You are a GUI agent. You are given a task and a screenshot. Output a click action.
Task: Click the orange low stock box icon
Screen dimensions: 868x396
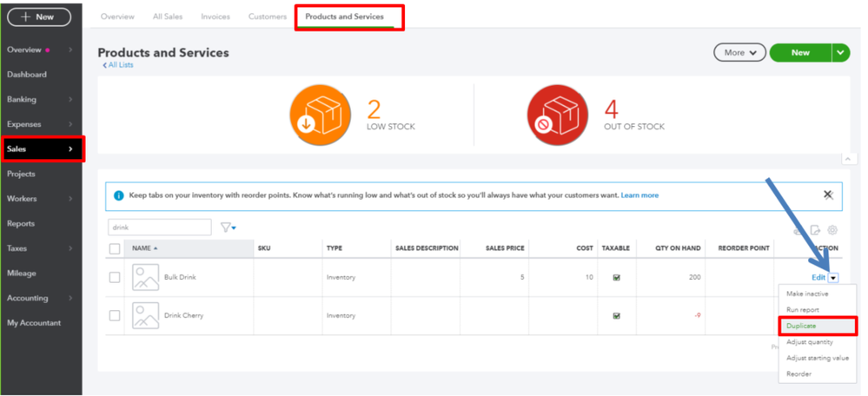click(320, 115)
